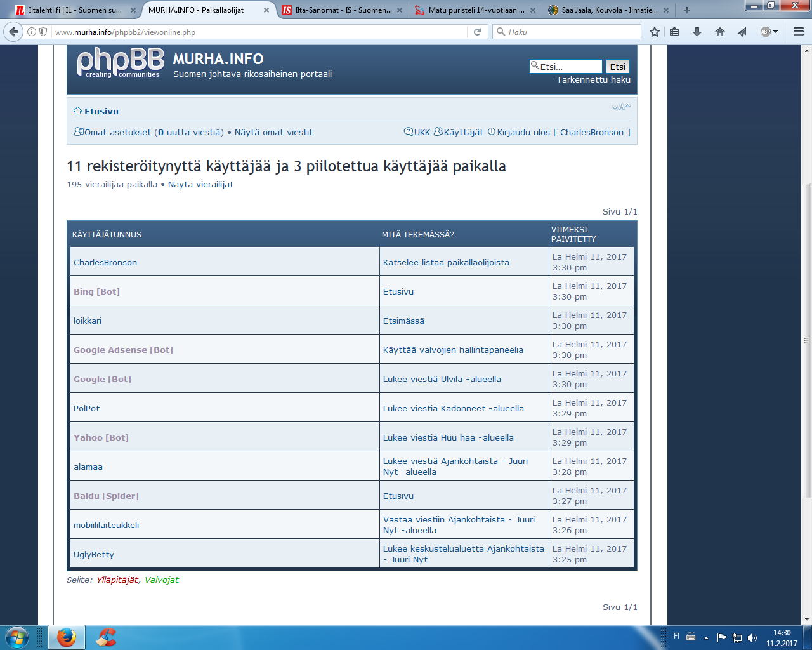Viewport: 812px width, 650px height.
Task: Click Näytä vierailijat link
Action: (200, 185)
